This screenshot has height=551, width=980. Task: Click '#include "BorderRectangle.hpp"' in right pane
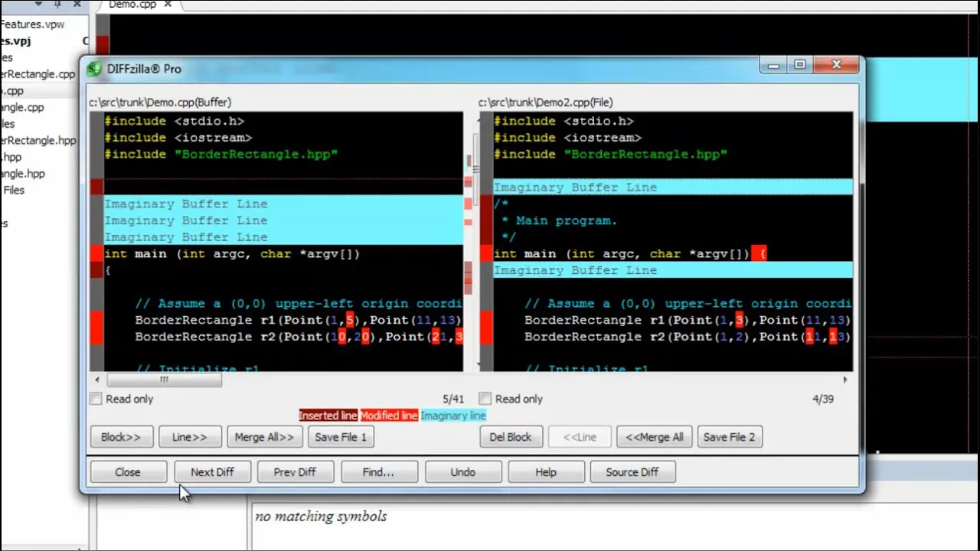[610, 155]
